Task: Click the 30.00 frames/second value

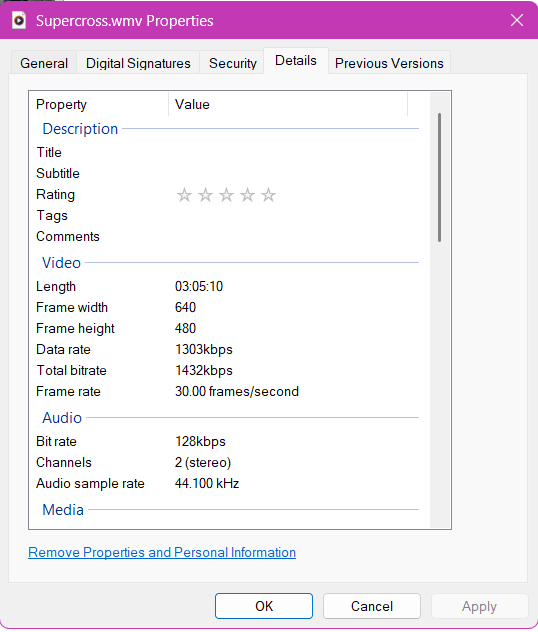Action: [237, 391]
